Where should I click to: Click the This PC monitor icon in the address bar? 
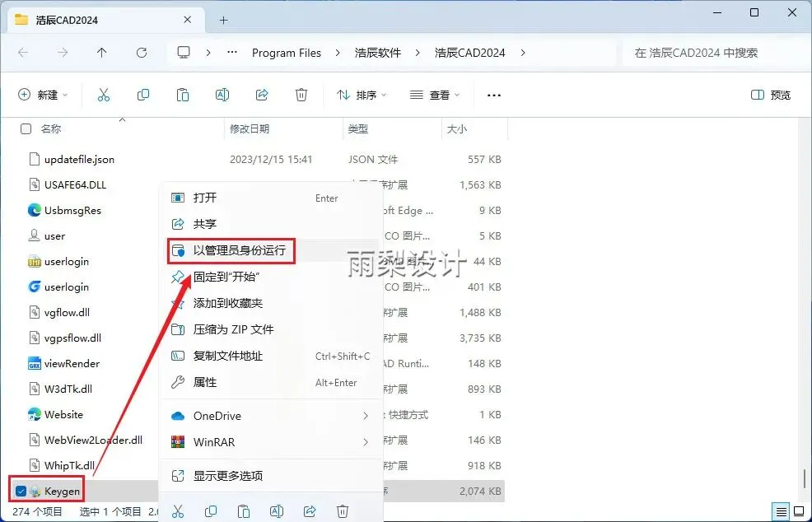[184, 53]
